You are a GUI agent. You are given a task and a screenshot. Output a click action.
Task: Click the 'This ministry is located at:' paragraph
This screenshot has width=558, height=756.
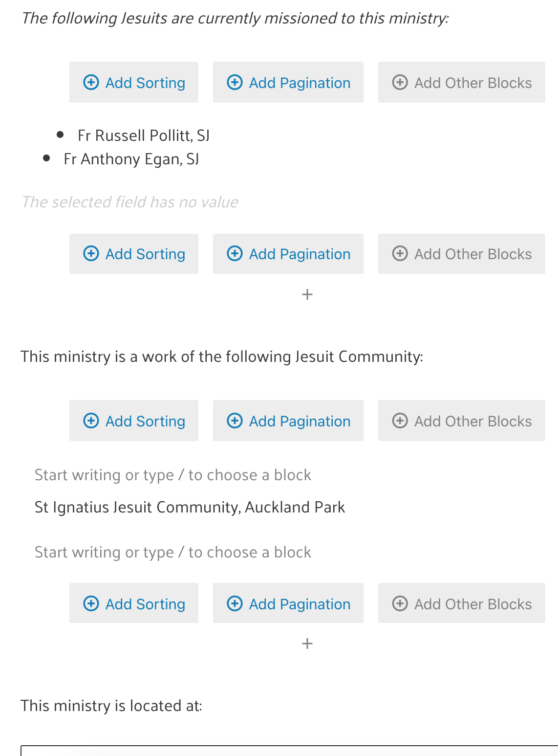(111, 706)
